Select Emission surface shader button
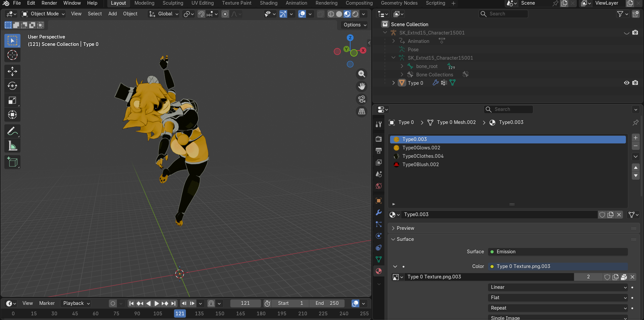The image size is (644, 320). tap(558, 252)
